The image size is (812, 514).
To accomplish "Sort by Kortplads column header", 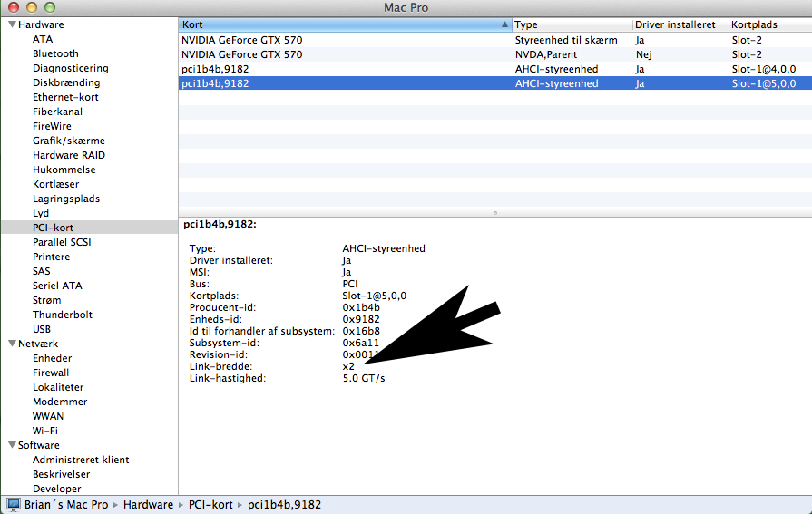I will pos(770,24).
